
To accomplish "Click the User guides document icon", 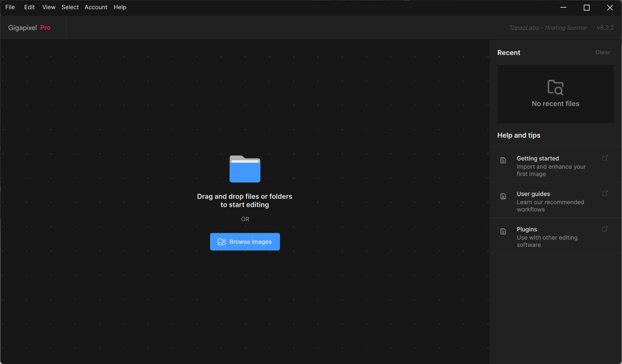I will (503, 196).
